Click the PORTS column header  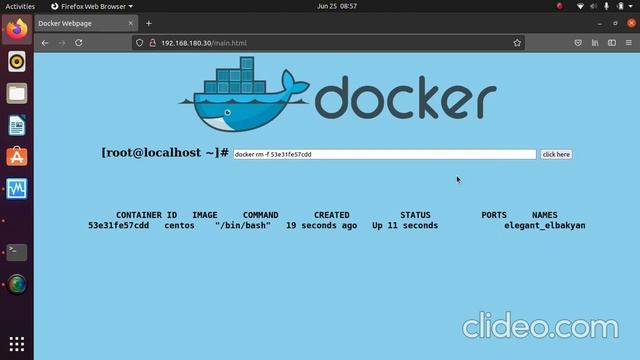click(494, 215)
